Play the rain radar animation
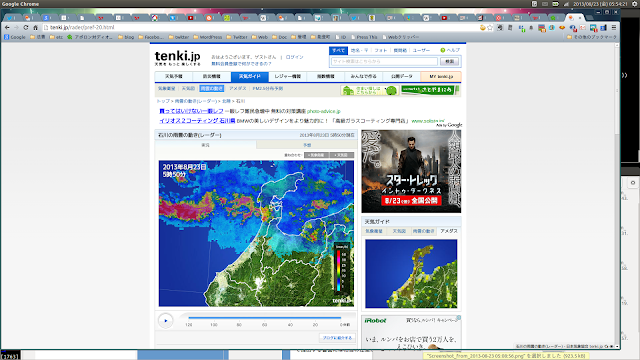This screenshot has width=640, height=360. (x=165, y=320)
